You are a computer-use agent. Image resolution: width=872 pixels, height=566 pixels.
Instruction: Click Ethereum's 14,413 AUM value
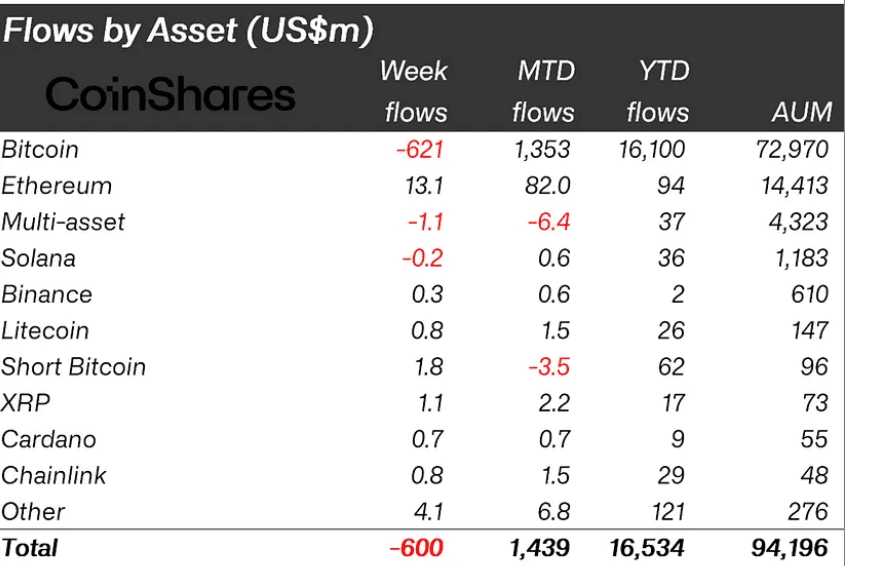point(795,186)
